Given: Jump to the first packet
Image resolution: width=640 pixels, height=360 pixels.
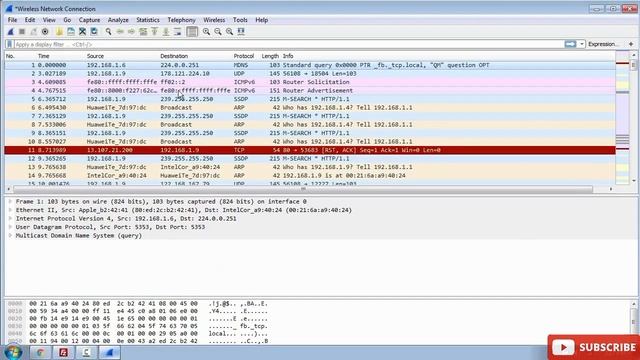Looking at the screenshot, I should [x=154, y=31].
